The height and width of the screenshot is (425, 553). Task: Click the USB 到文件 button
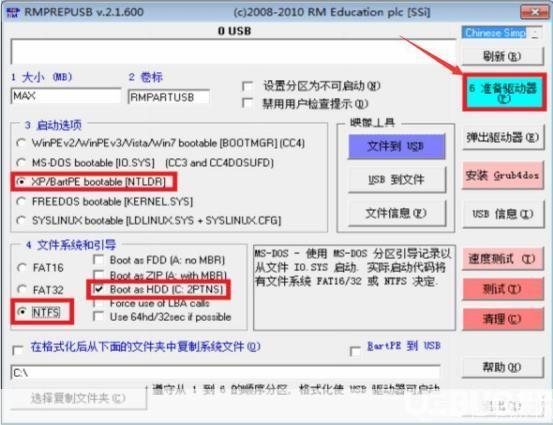point(396,180)
